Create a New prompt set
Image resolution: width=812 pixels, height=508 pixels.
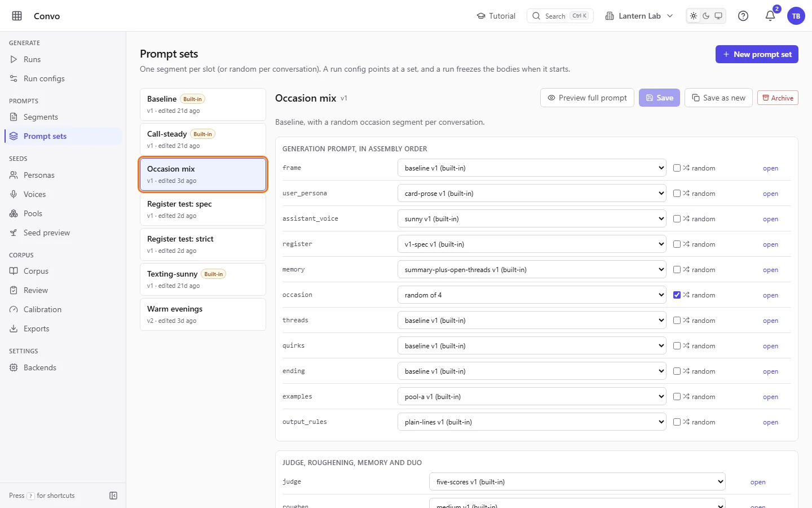click(x=757, y=54)
